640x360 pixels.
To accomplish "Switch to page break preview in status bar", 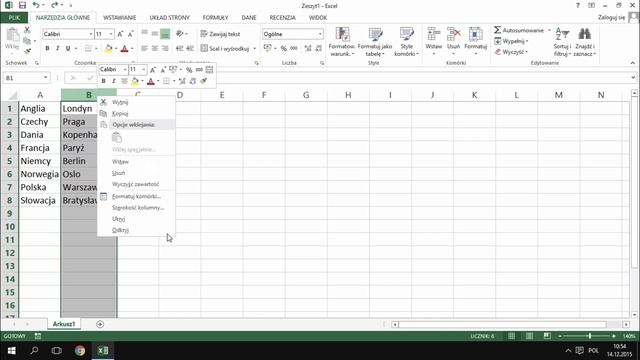I will [x=547, y=336].
